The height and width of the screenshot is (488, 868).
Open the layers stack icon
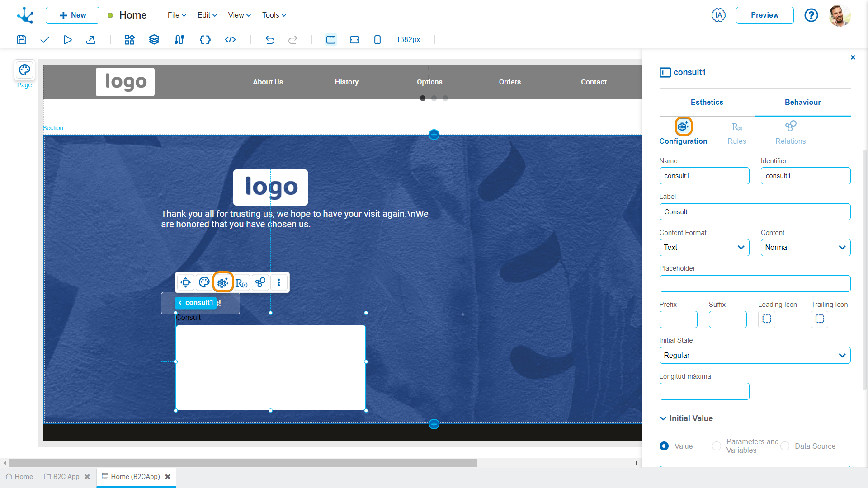coord(154,40)
